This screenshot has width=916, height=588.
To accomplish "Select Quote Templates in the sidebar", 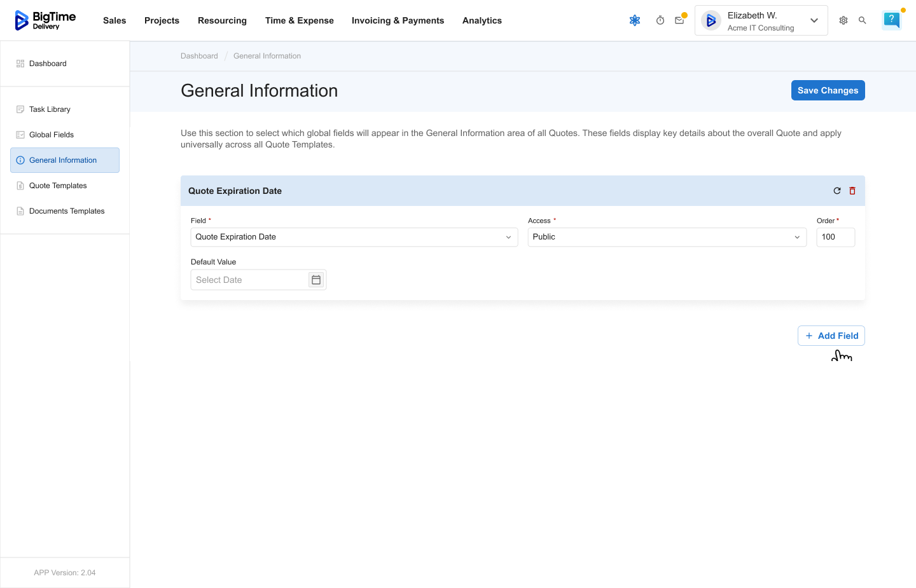I will (58, 186).
